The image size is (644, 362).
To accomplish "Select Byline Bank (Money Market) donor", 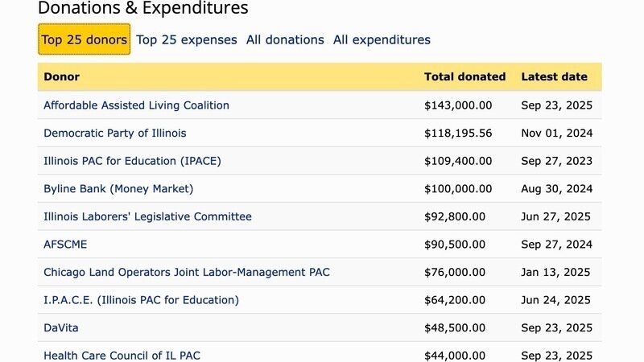I will coord(118,189).
